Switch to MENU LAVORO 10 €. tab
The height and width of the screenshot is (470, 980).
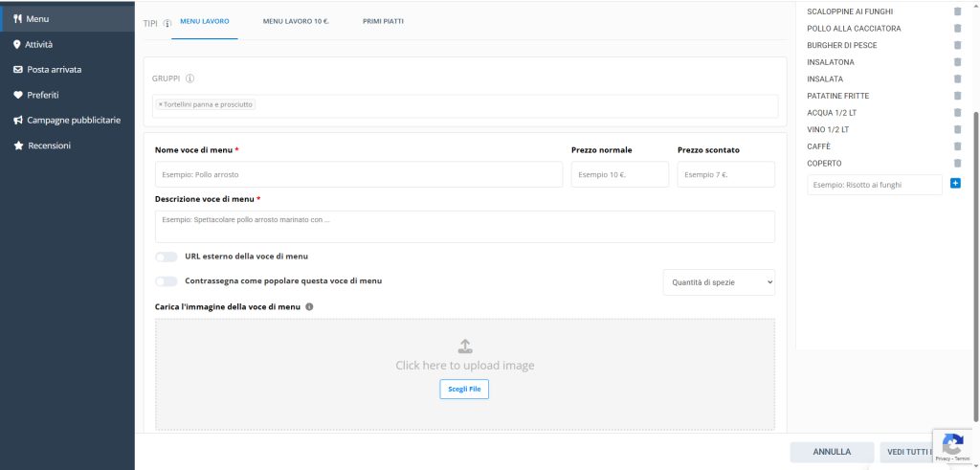click(x=295, y=21)
